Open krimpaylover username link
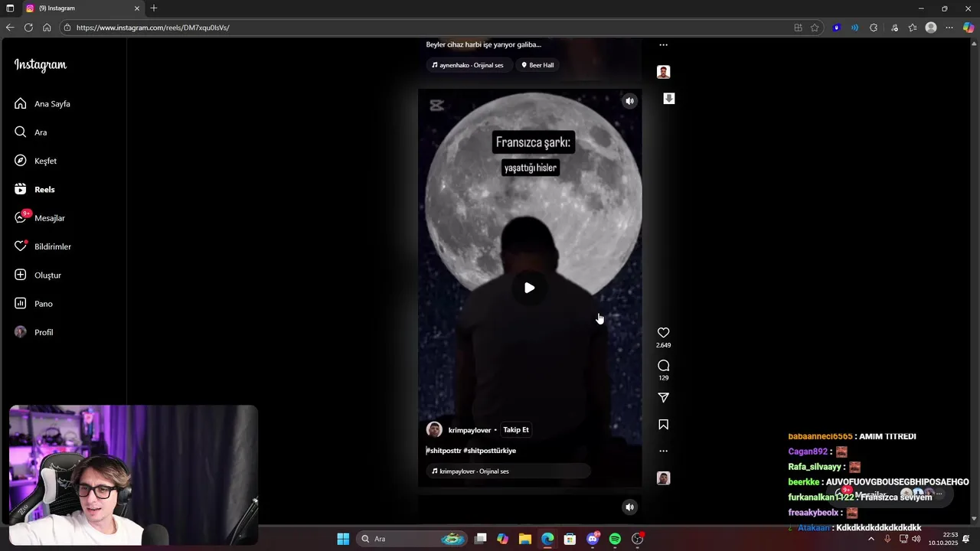 [469, 430]
